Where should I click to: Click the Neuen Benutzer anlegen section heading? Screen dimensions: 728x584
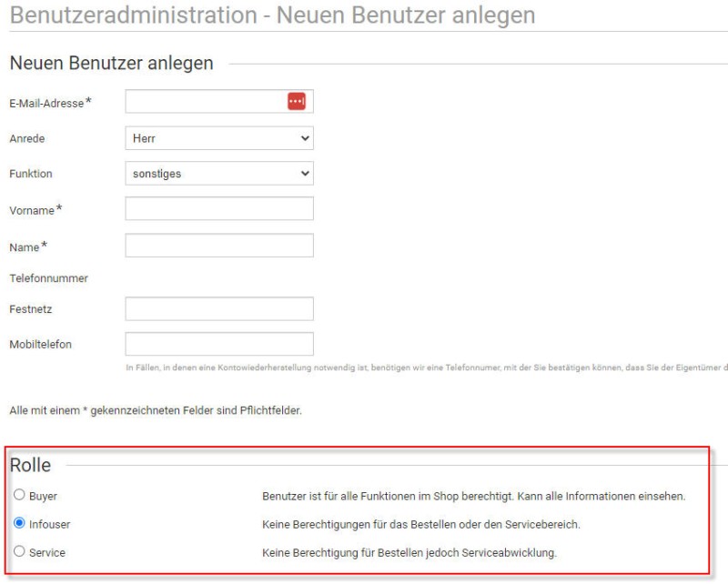click(x=111, y=64)
